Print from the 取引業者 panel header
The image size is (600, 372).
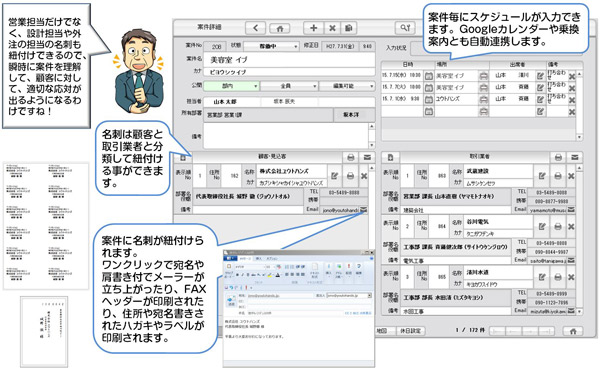(558, 157)
